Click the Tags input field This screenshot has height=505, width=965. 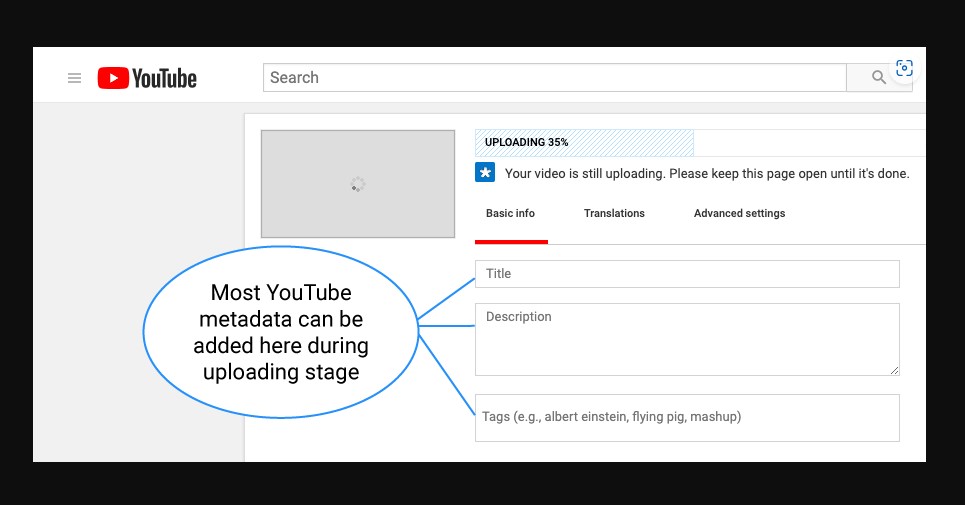click(687, 418)
